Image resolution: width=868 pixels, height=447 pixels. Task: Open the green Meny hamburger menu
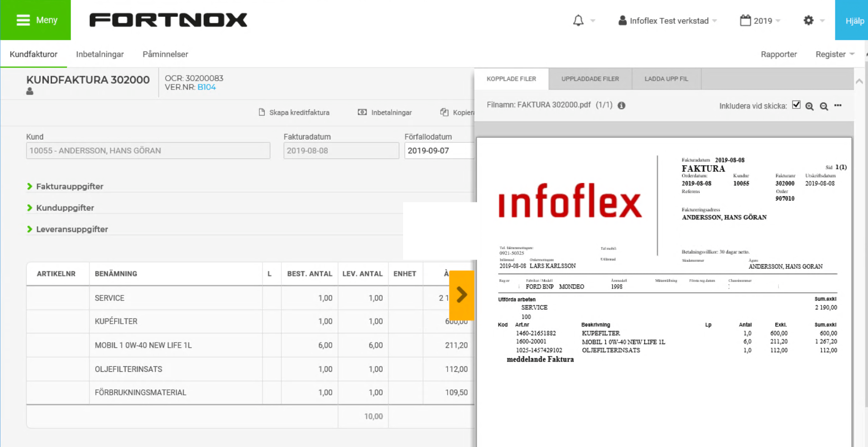pos(35,20)
